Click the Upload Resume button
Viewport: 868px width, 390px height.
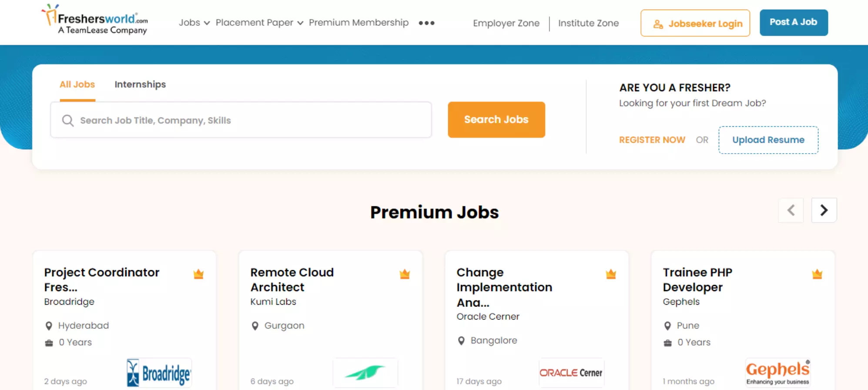coord(768,140)
